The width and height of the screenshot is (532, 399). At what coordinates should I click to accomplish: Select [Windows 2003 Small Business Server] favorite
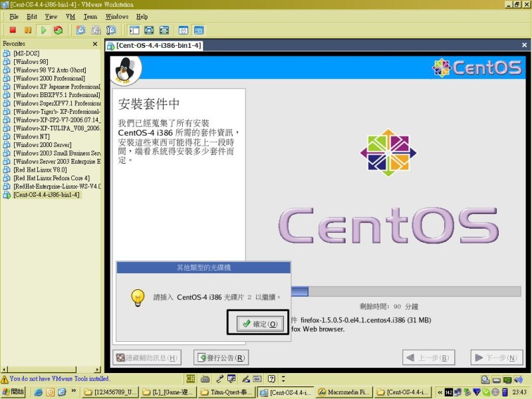[57, 153]
